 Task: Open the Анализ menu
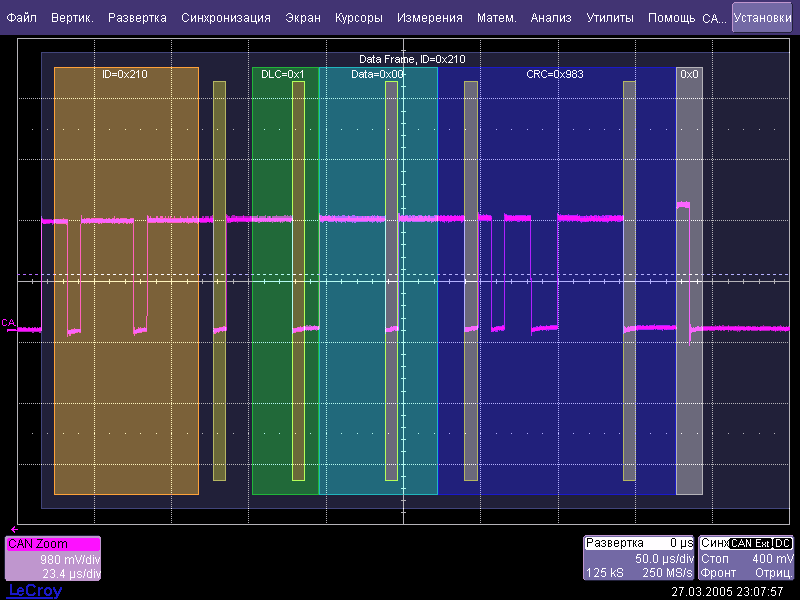[x=551, y=18]
